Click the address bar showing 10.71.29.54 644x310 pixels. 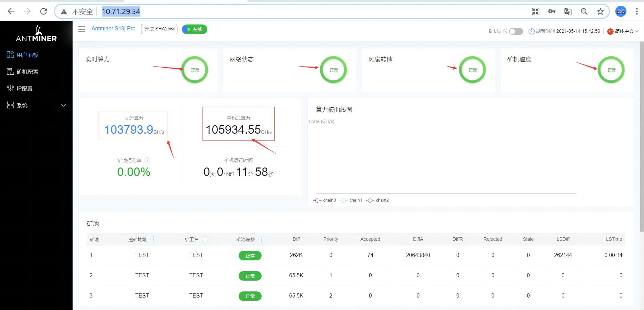pos(122,11)
